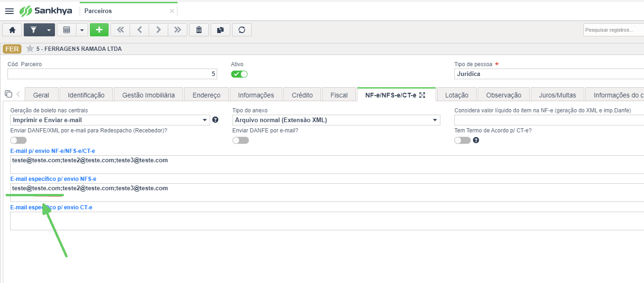Expand the filter options arrow
644x283 pixels.
click(x=49, y=30)
